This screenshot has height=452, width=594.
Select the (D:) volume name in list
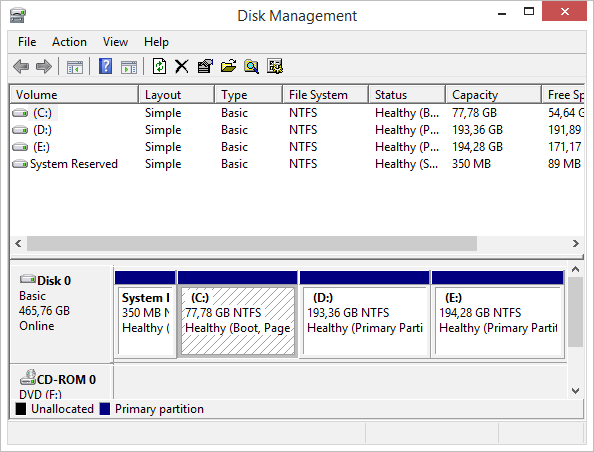[42, 130]
